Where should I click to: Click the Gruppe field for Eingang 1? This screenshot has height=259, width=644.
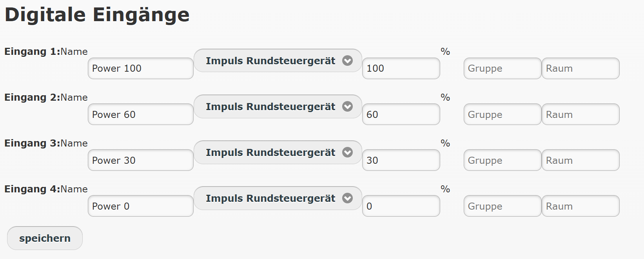click(502, 69)
